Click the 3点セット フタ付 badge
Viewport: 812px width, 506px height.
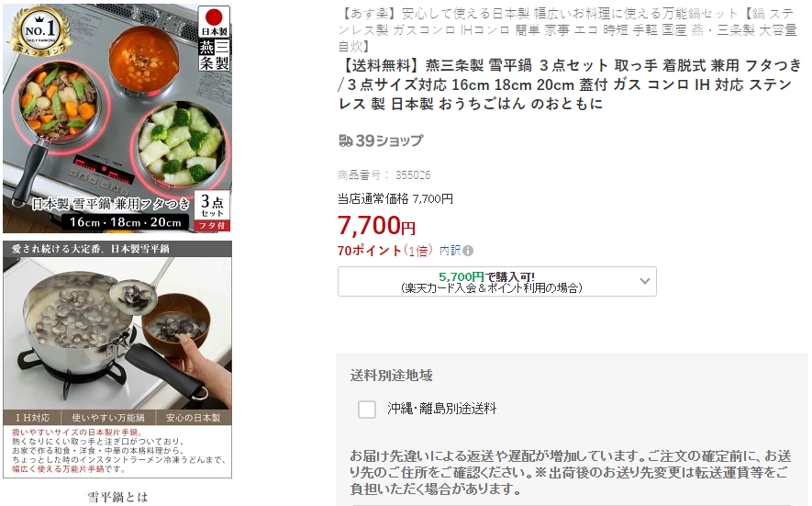click(x=212, y=211)
